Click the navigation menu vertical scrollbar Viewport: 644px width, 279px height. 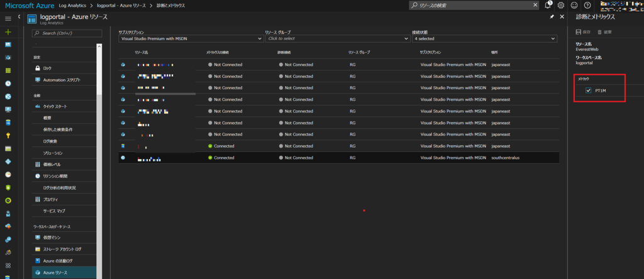[x=99, y=70]
